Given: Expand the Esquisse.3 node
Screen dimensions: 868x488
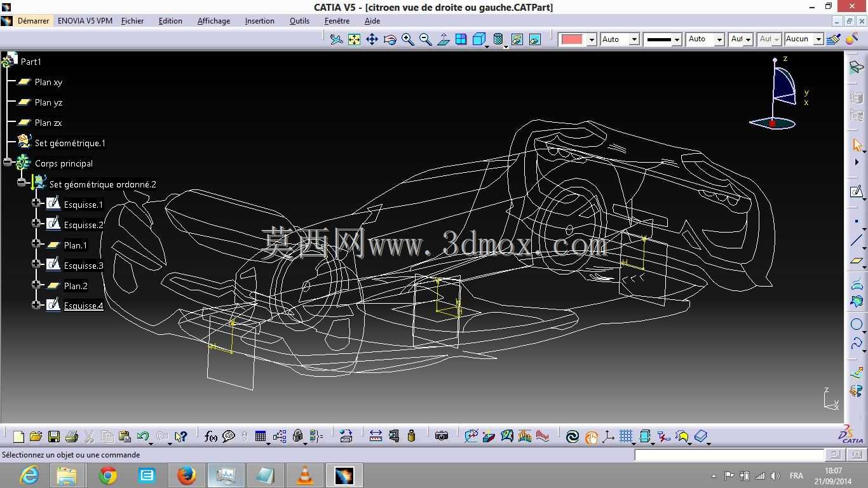Looking at the screenshot, I should point(37,264).
